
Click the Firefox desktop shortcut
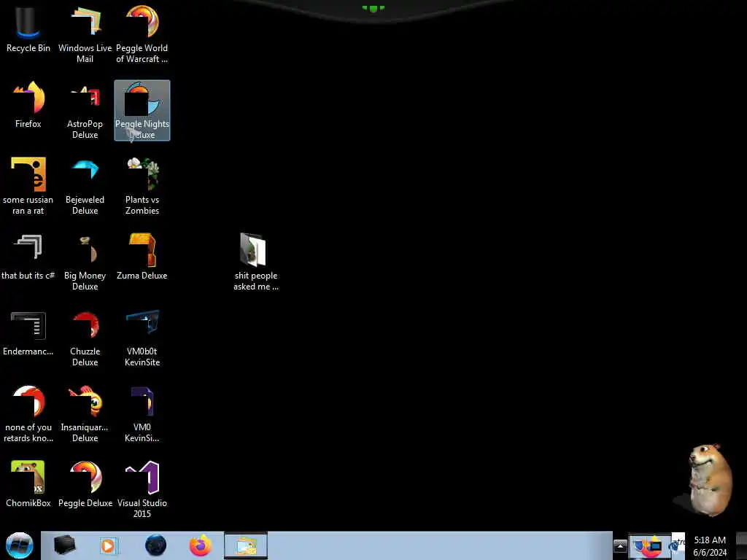tap(28, 105)
